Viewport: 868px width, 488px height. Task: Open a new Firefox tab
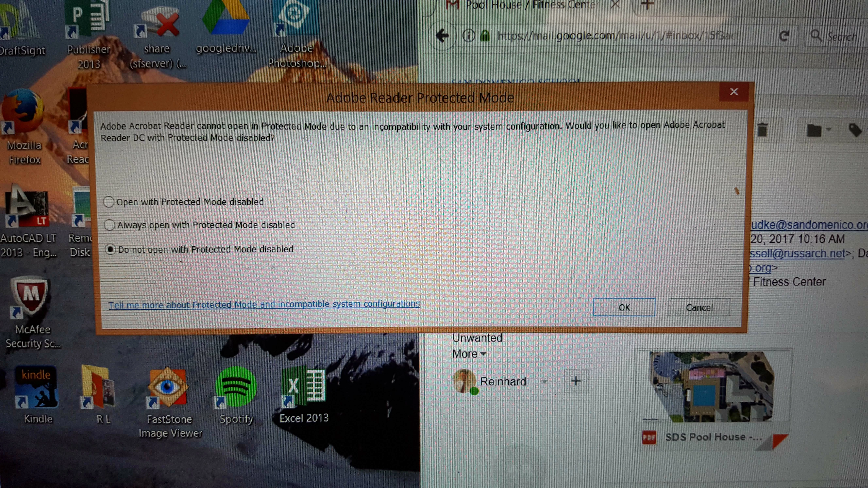pyautogui.click(x=647, y=4)
